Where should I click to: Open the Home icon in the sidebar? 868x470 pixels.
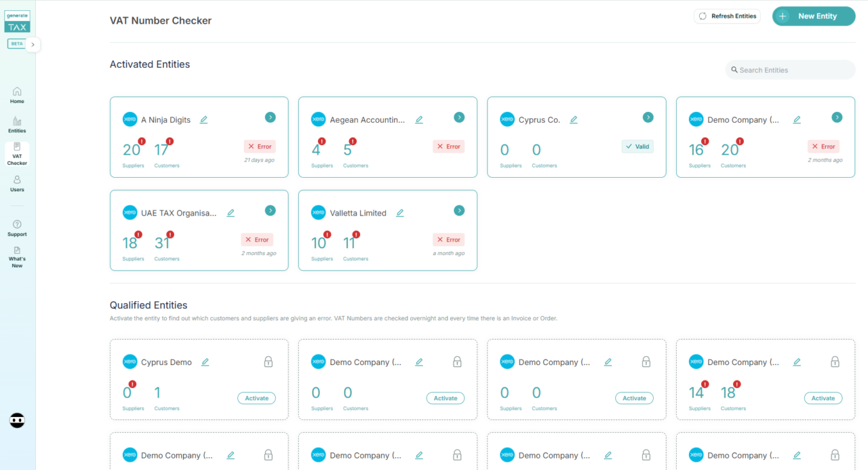[x=16, y=94]
